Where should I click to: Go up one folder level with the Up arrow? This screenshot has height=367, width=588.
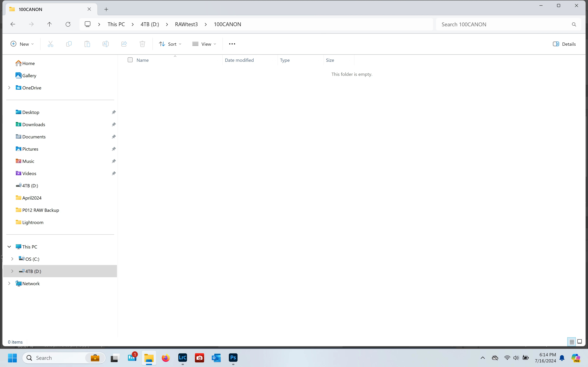pyautogui.click(x=49, y=24)
